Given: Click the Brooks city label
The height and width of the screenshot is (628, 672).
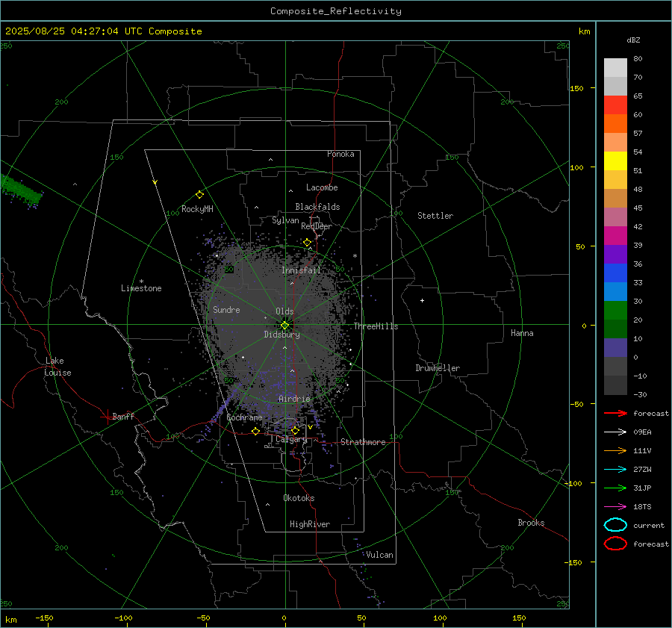Looking at the screenshot, I should 531,523.
